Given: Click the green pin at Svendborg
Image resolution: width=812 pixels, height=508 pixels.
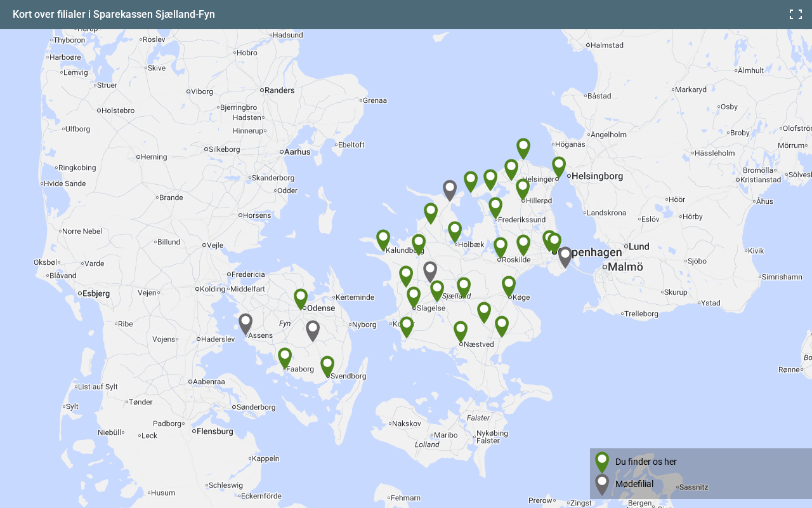Looking at the screenshot, I should [x=327, y=365].
